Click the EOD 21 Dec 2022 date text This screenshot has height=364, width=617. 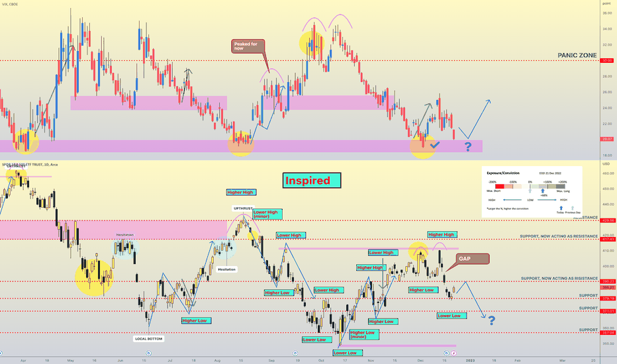[x=550, y=173]
